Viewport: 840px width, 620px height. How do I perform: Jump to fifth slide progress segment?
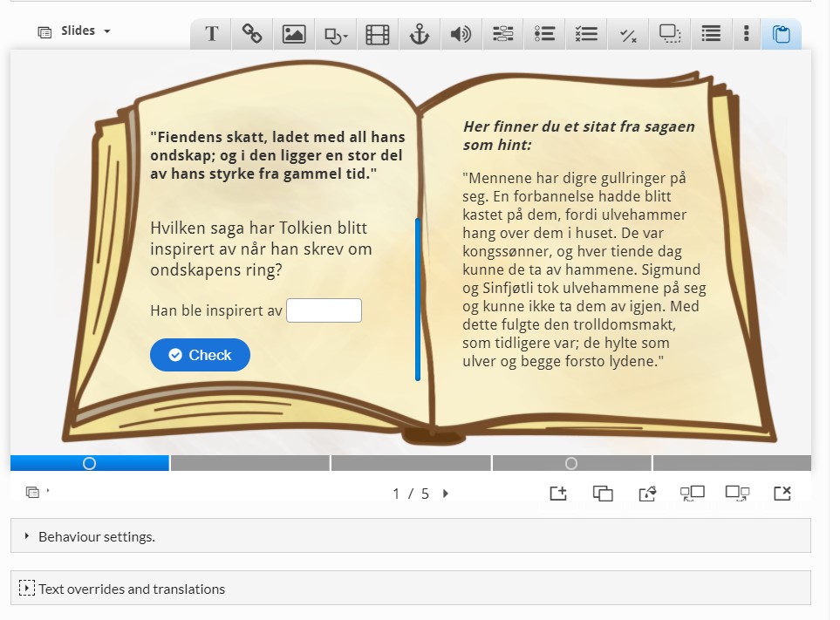click(x=732, y=463)
